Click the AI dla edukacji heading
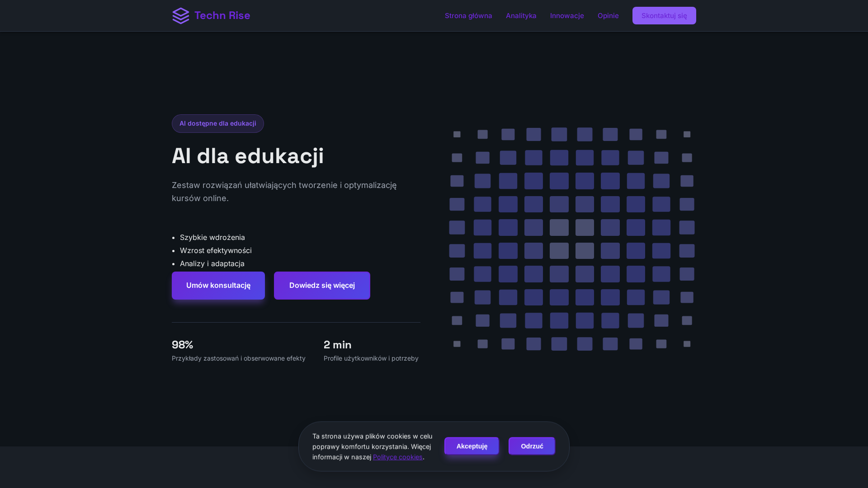Viewport: 868px width, 488px height. tap(248, 156)
